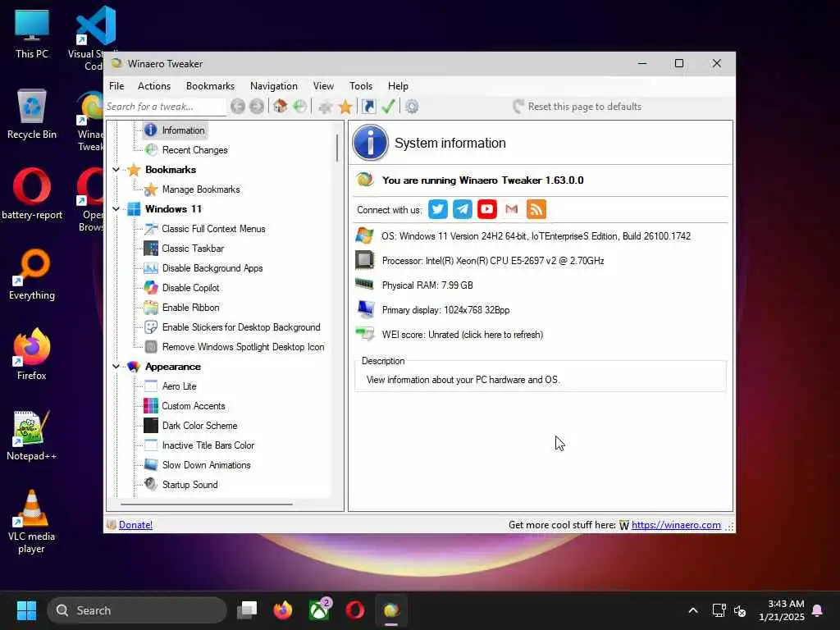Click the processor chip icon
The height and width of the screenshot is (630, 840).
[365, 260]
